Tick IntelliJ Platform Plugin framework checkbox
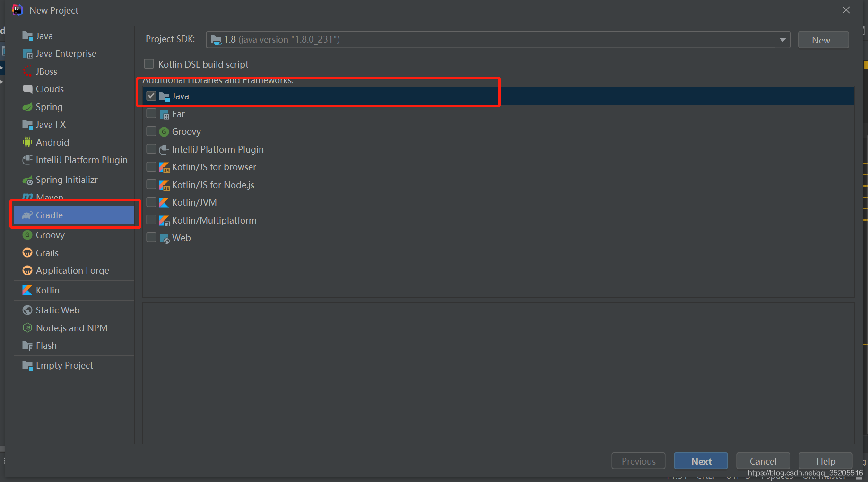 [151, 149]
